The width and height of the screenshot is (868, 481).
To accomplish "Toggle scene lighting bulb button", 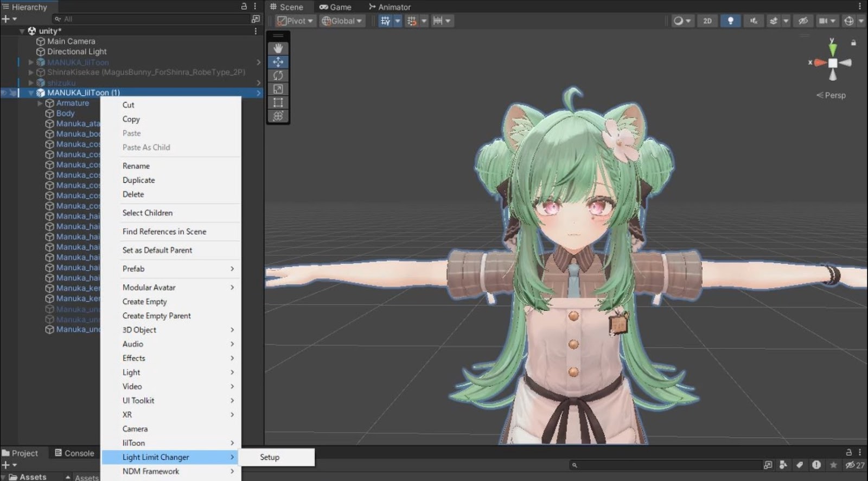I will [x=731, y=21].
